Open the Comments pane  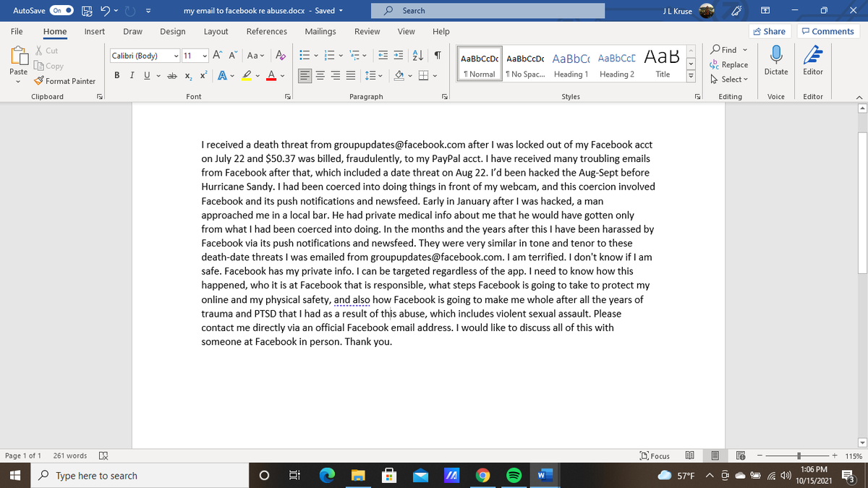click(x=827, y=31)
